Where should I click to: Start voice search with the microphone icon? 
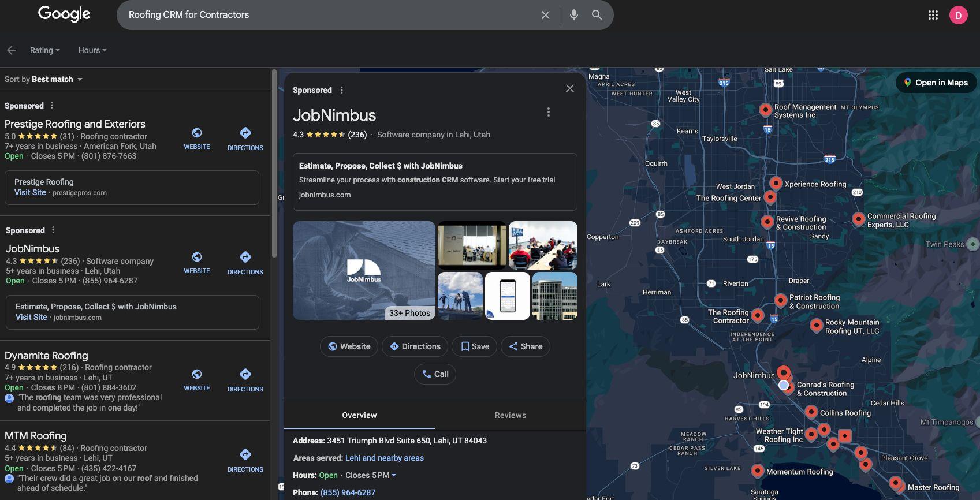573,15
